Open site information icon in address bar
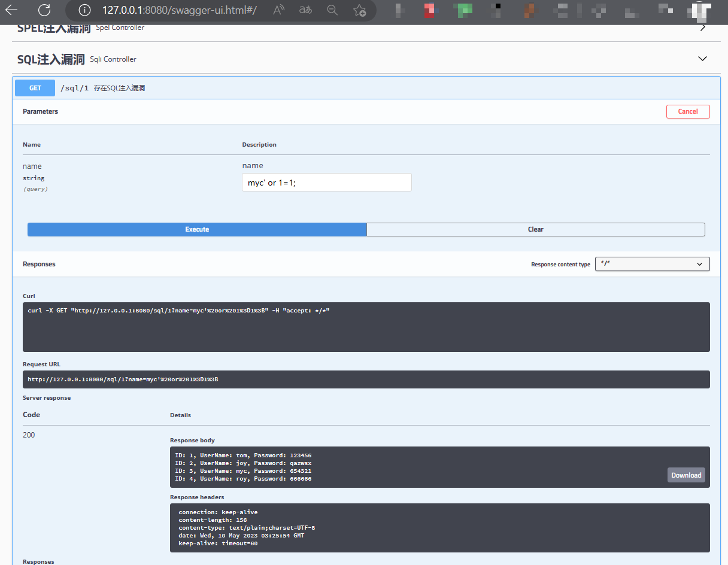Screen dimensions: 728x565 pos(84,10)
